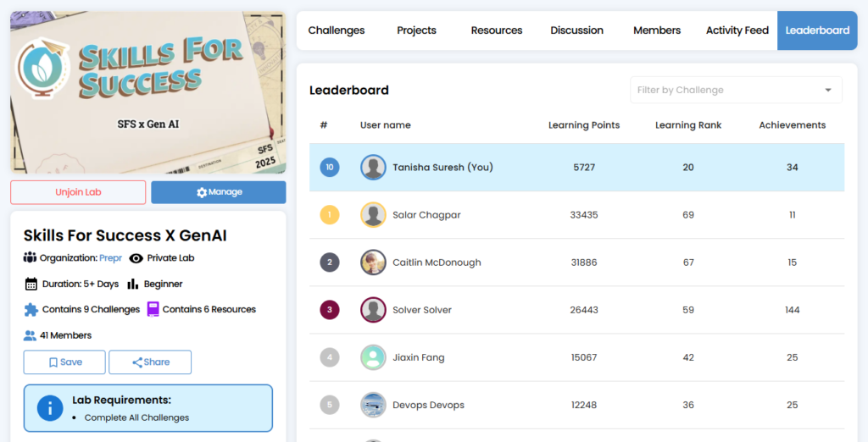Screen dimensions: 868x442
Task: Click the Unjoin Lab button
Action: pyautogui.click(x=78, y=192)
